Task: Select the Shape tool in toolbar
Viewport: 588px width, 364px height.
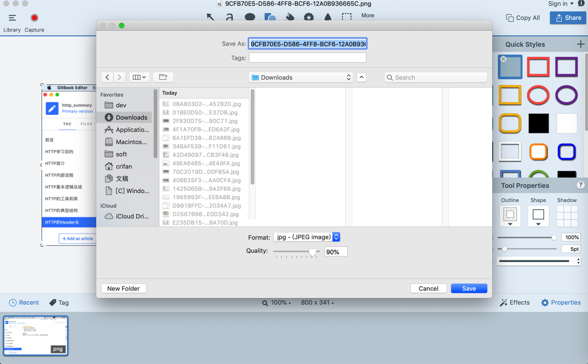Action: coord(270,17)
